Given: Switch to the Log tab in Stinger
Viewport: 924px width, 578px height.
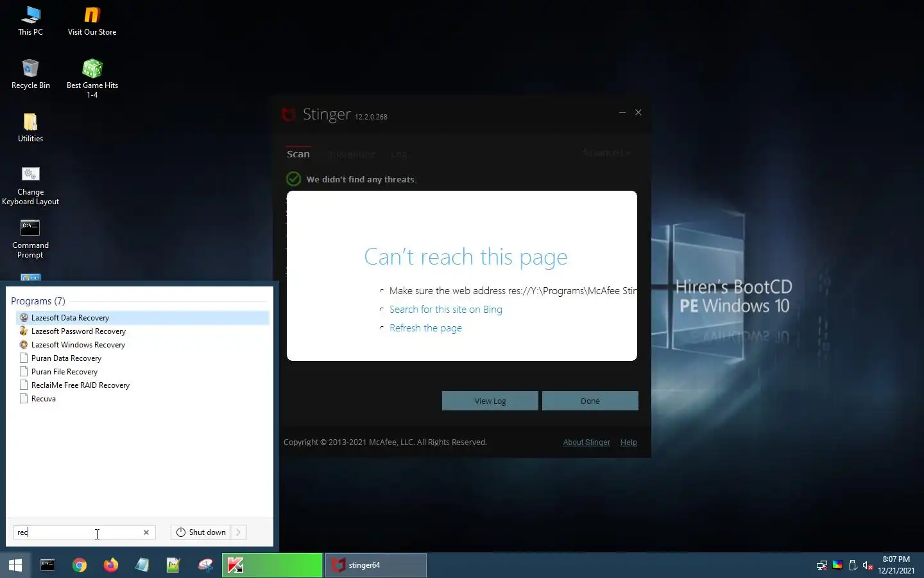Looking at the screenshot, I should click(x=398, y=154).
